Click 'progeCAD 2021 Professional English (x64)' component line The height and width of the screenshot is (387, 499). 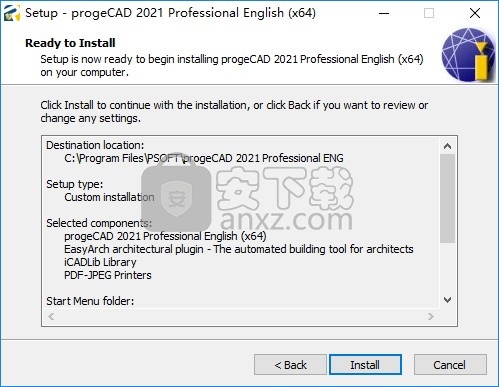[x=165, y=236]
